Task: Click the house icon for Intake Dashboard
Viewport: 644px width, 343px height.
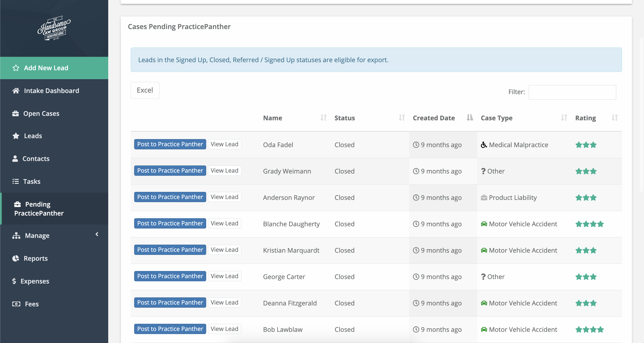Action: 16,91
